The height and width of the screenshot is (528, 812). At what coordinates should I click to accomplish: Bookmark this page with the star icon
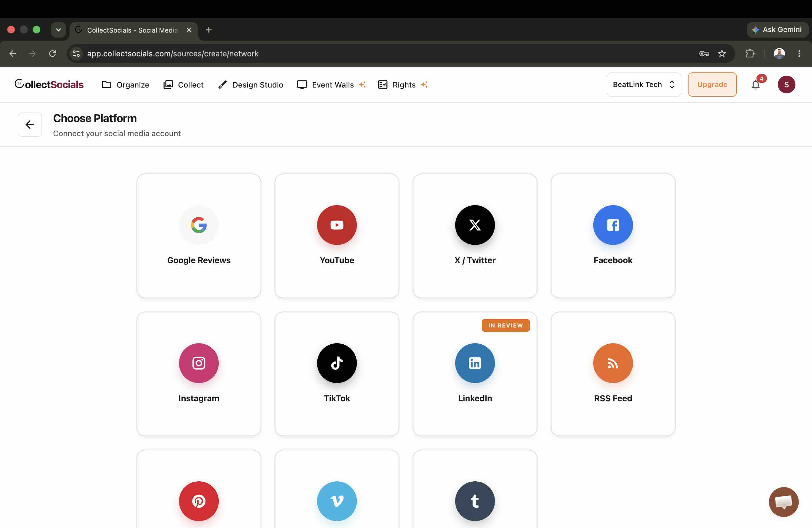click(722, 54)
